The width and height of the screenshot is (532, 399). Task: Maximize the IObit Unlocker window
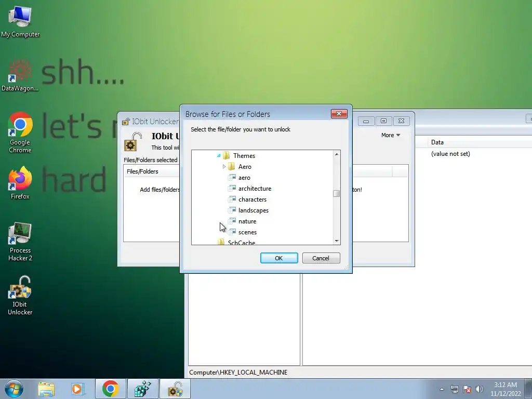pos(383,121)
